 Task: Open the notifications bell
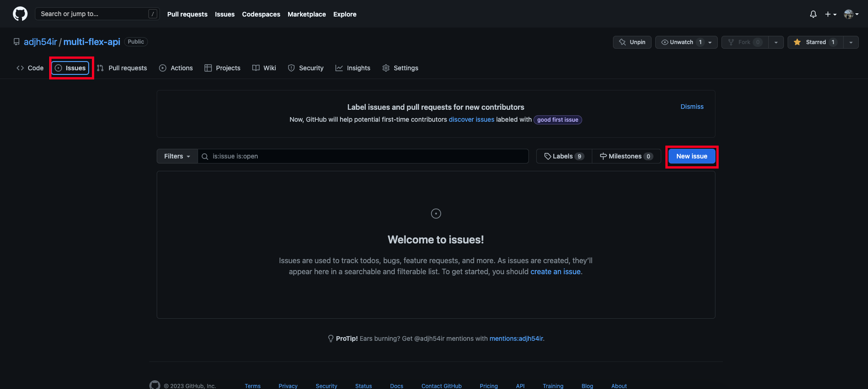(x=813, y=14)
